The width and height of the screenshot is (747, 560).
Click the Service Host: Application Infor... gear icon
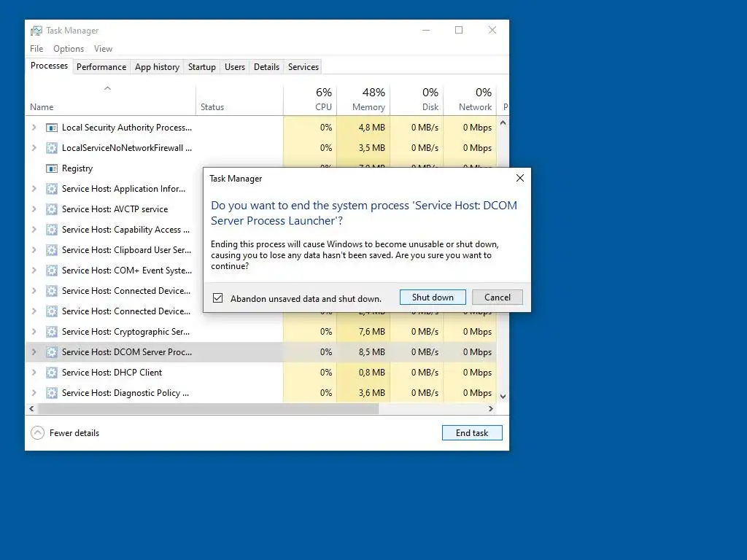[x=52, y=189]
